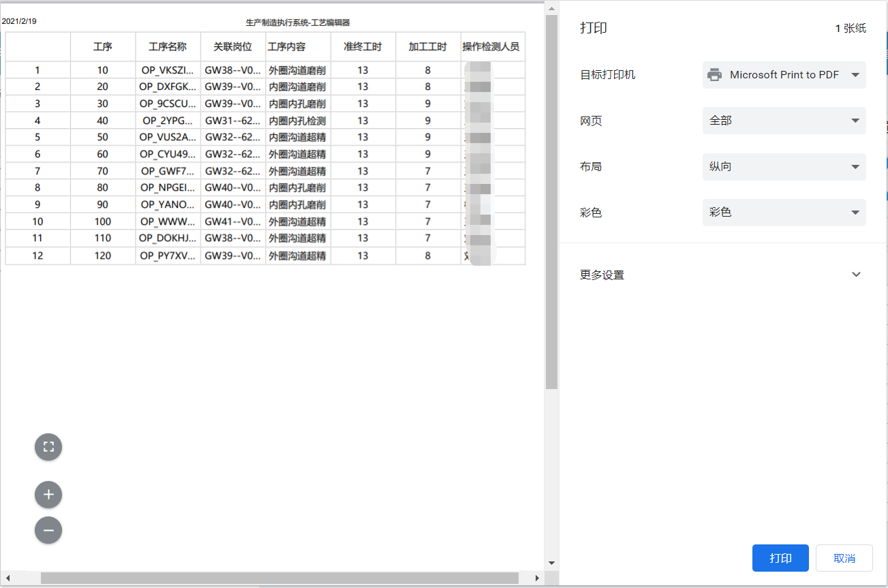
Task: Click the cell OP_WWW...
Action: [x=168, y=221]
